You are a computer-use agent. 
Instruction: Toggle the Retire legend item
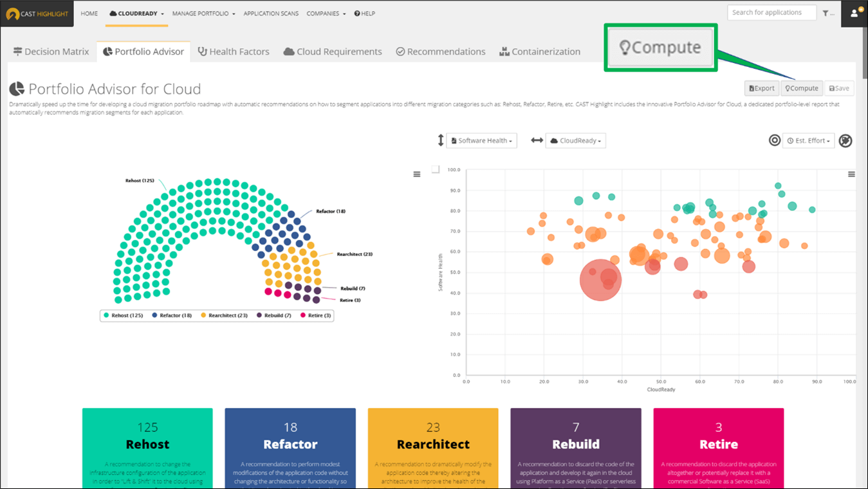317,315
